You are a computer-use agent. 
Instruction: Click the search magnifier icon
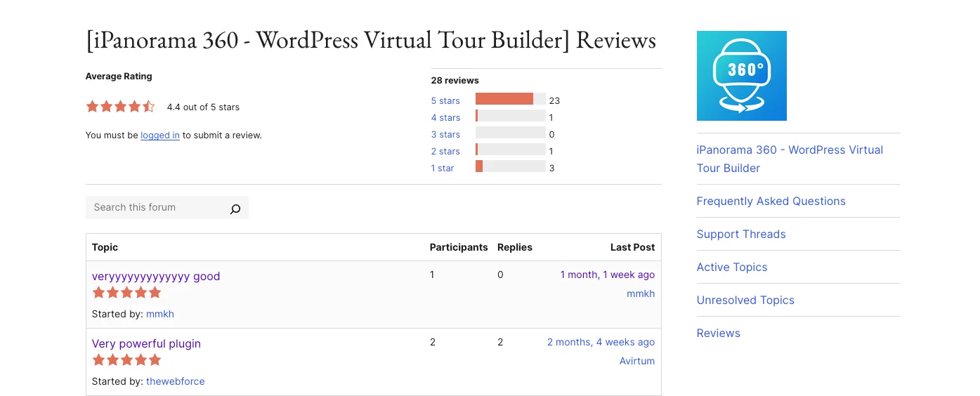235,208
